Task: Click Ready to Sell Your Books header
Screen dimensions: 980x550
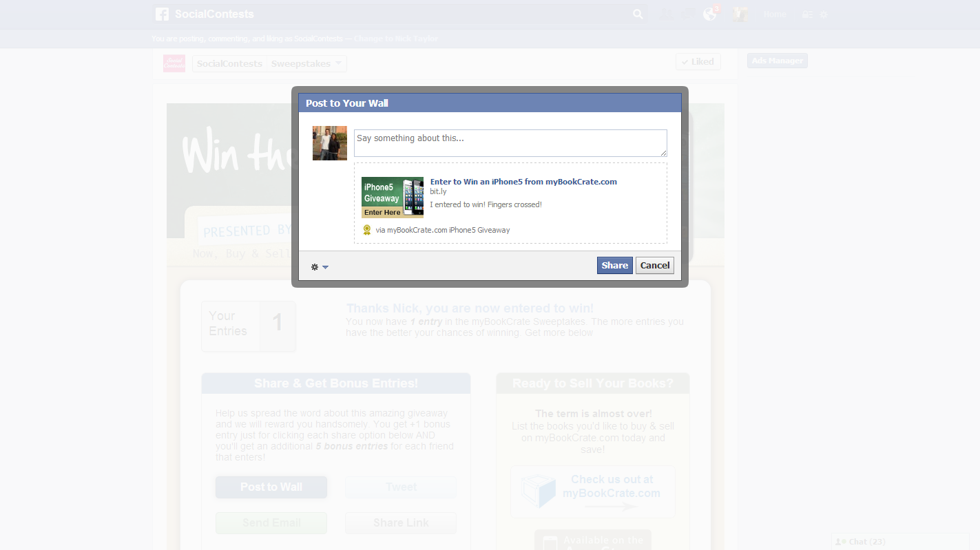Action: click(593, 383)
